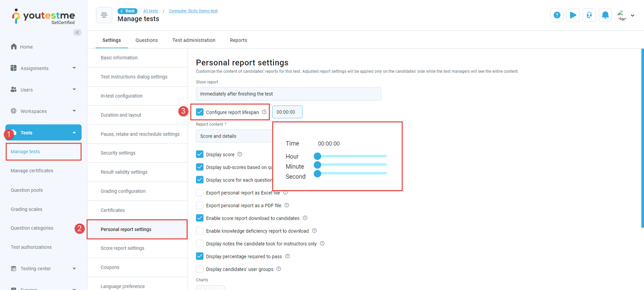Expand the Users sidebar menu
Screen dimensions: 644x290
coord(74,89)
